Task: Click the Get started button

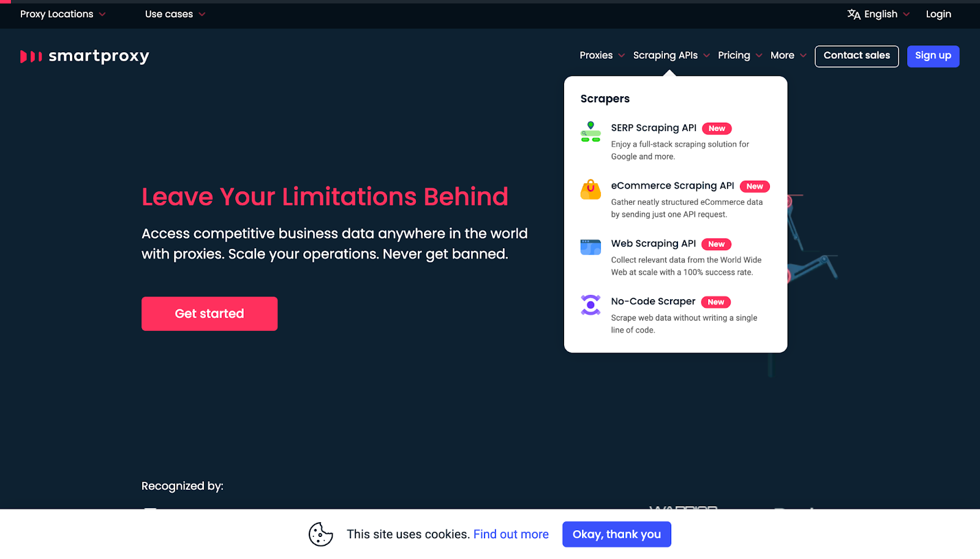Action: pos(209,314)
